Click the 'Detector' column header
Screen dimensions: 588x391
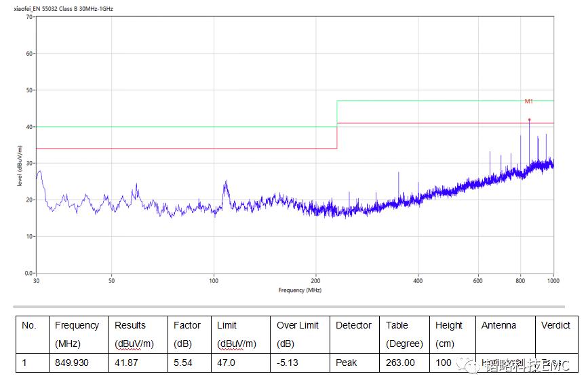click(355, 335)
